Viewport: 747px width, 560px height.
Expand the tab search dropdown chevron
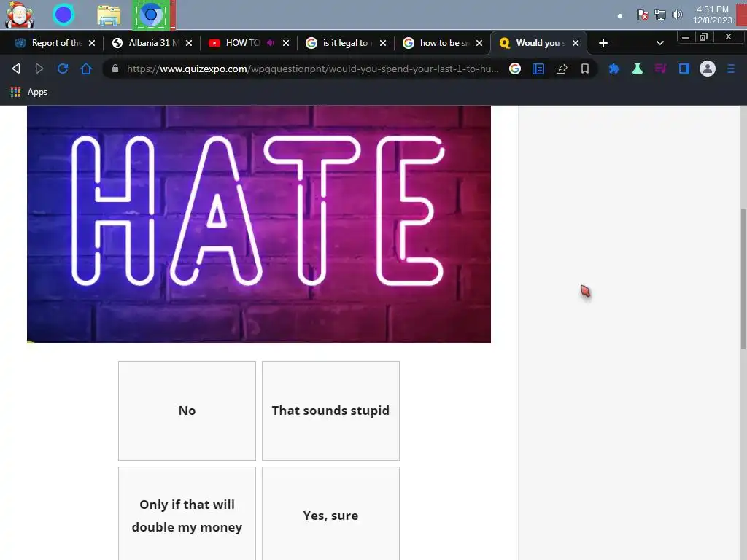(659, 43)
